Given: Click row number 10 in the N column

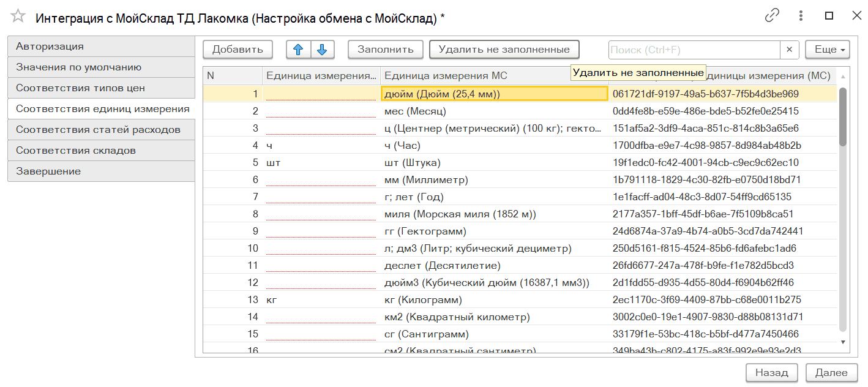Looking at the screenshot, I should coord(233,249).
